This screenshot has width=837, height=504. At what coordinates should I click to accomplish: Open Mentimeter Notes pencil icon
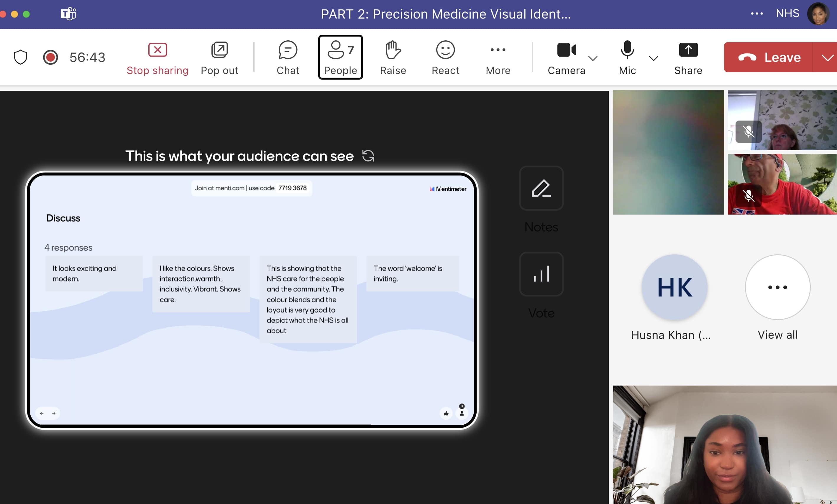[541, 188]
